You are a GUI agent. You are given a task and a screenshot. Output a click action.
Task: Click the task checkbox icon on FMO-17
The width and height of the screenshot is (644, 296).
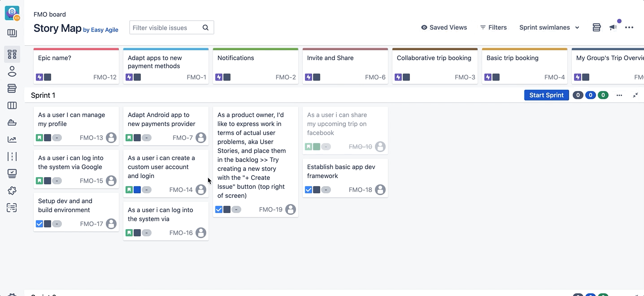click(39, 224)
